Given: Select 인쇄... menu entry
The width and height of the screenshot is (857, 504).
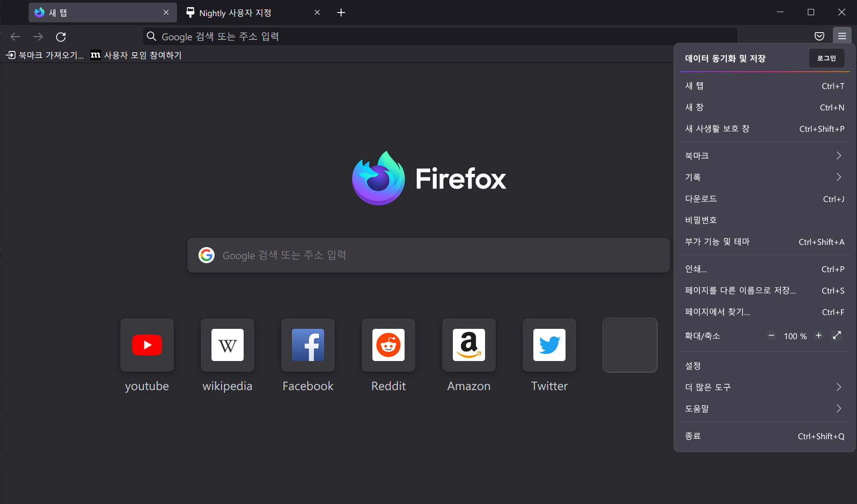Looking at the screenshot, I should point(764,269).
